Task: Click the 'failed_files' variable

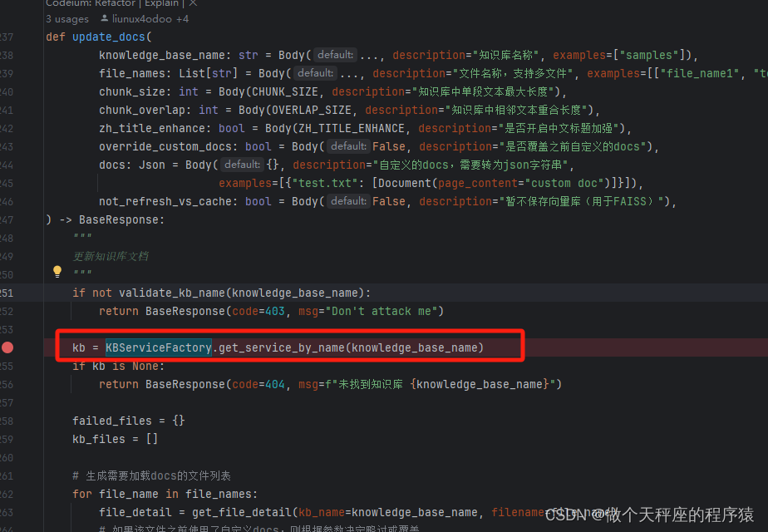Action: (x=112, y=421)
